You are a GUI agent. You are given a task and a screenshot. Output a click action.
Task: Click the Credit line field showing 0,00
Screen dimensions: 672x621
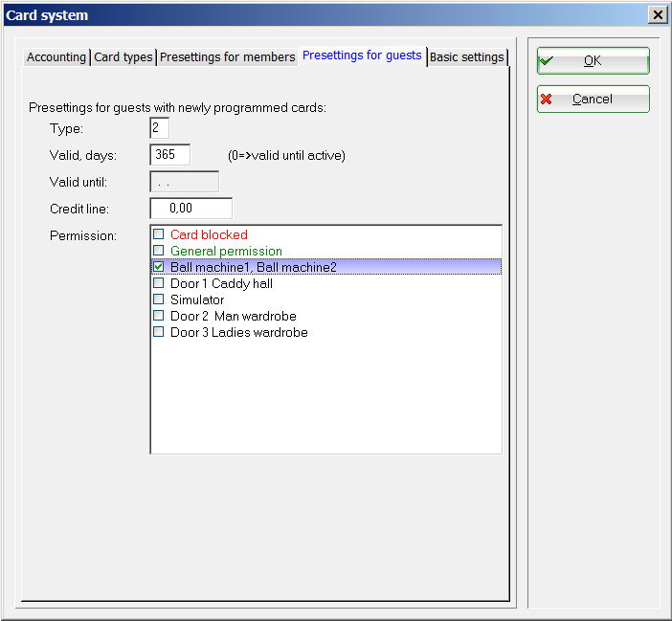(191, 209)
